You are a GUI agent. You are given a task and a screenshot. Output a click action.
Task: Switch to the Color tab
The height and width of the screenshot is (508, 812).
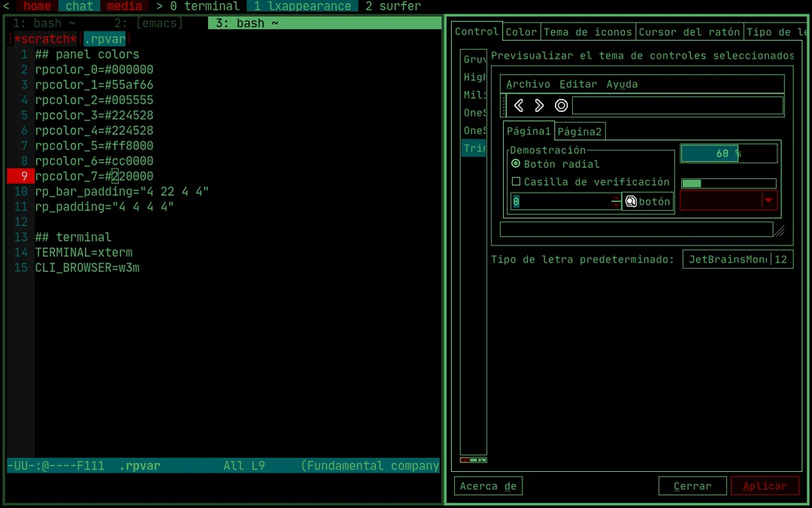[522, 32]
